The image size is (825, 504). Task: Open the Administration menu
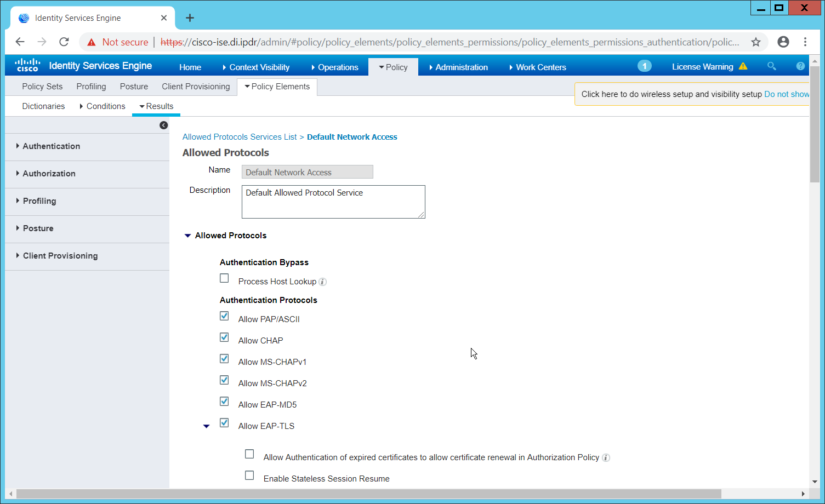pyautogui.click(x=461, y=67)
